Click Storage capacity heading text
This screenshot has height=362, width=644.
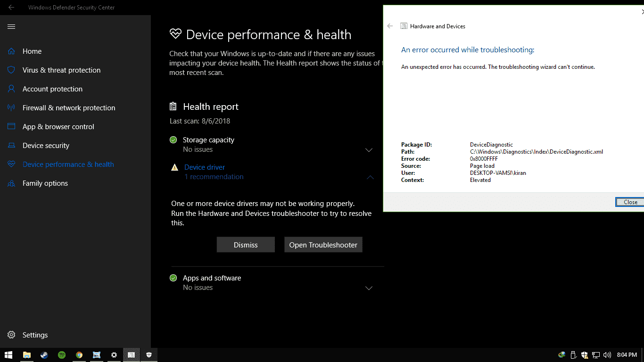(208, 140)
